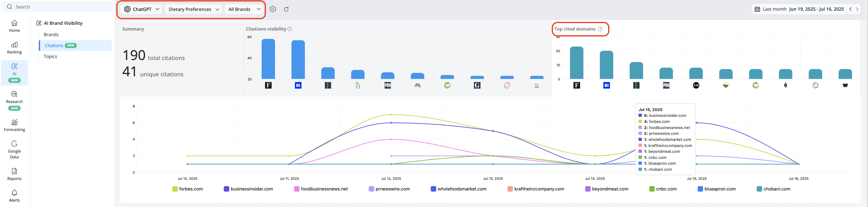The width and height of the screenshot is (868, 207).
Task: Click black plant icon under Top cited domains
Action: coord(785,85)
